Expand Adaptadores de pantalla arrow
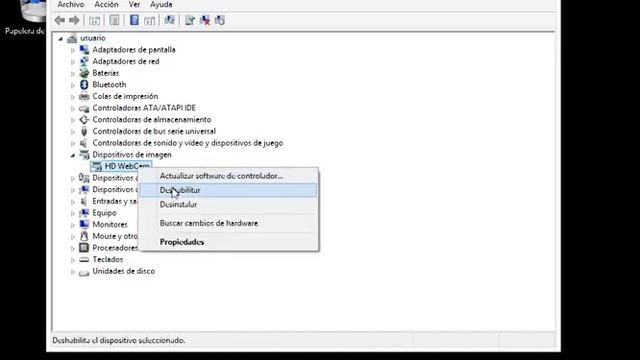 pos(73,50)
